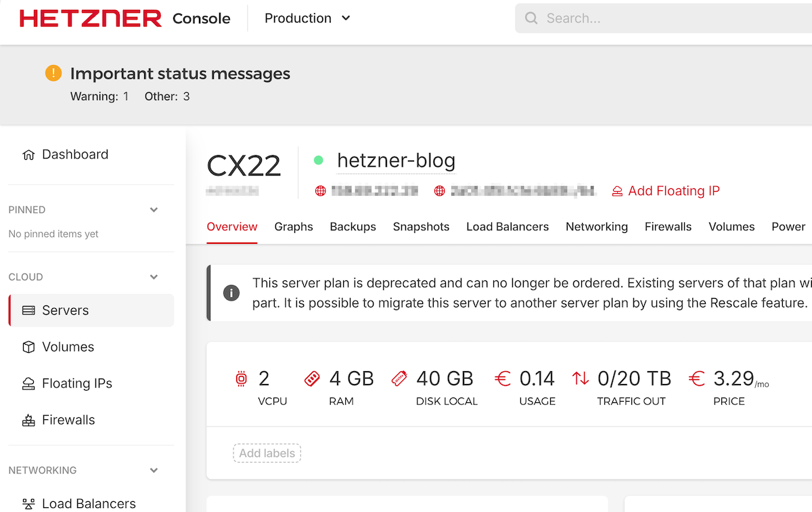Click the Important status messages heading

180,74
